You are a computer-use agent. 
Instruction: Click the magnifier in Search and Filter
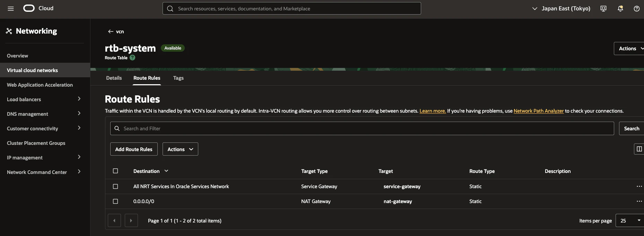(x=117, y=128)
